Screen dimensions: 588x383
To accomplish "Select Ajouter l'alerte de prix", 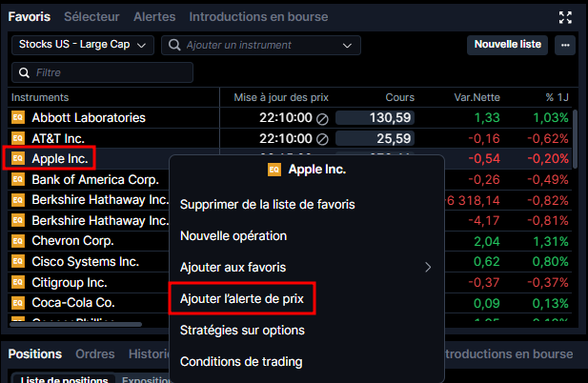I will 240,299.
